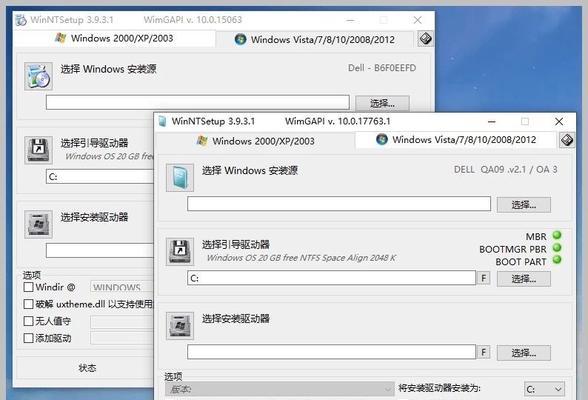This screenshot has height=400, width=588.
Task: Click 选择... button for Windows install source
Action: (524, 205)
